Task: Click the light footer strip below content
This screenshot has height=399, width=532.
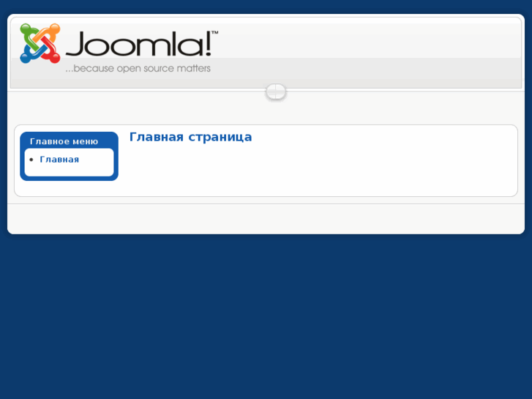Action: (266, 217)
